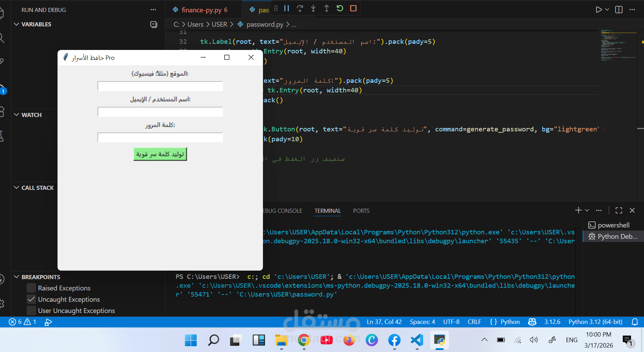Open the password.py breadcrumb
Screen dimensions: 644x352
point(265,24)
